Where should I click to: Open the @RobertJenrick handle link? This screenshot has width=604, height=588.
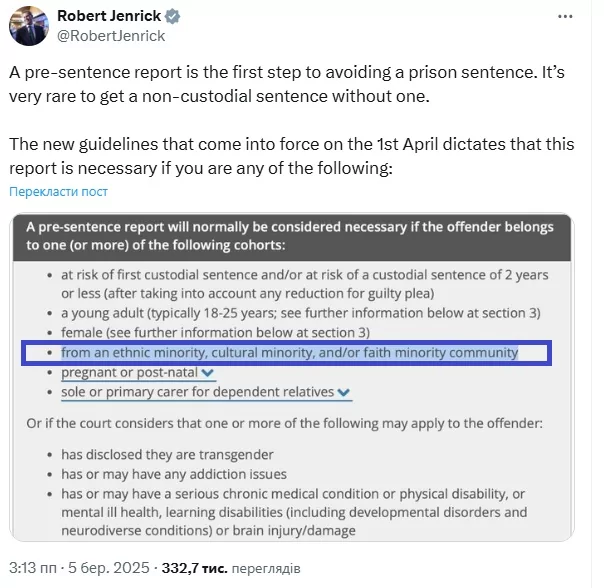point(111,36)
